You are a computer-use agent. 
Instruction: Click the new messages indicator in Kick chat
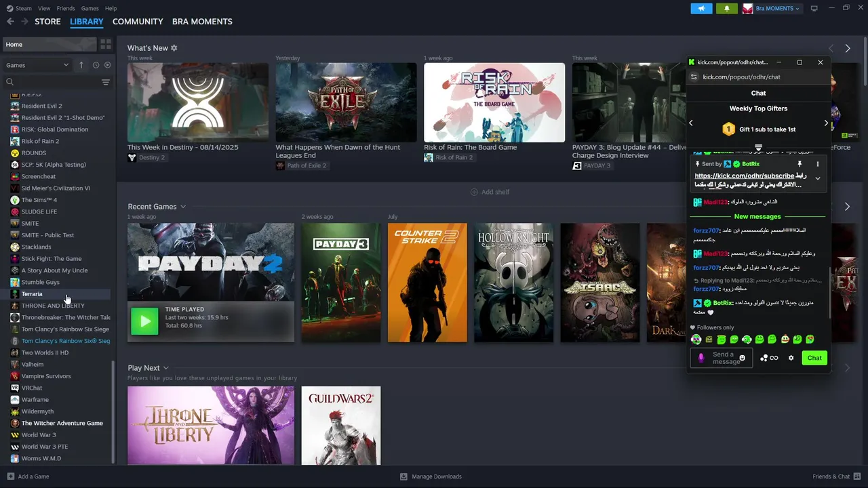757,217
